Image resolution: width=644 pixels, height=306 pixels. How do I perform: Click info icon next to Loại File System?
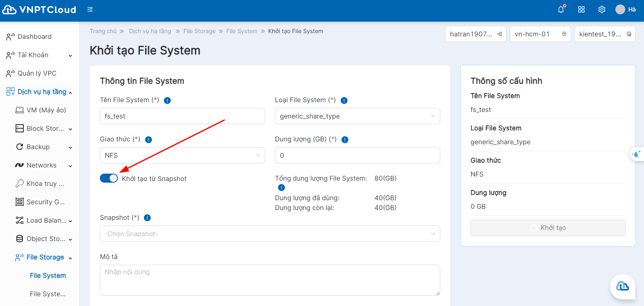coord(344,101)
